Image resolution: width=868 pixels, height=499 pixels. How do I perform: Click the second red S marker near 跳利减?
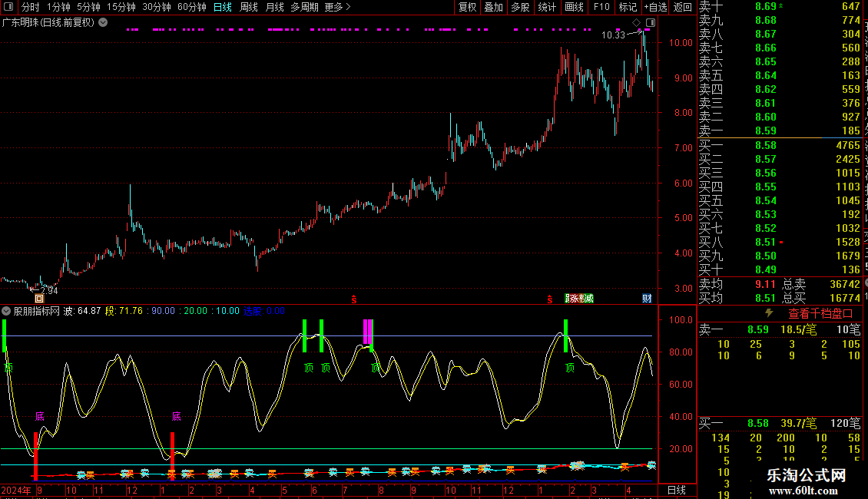(550, 299)
